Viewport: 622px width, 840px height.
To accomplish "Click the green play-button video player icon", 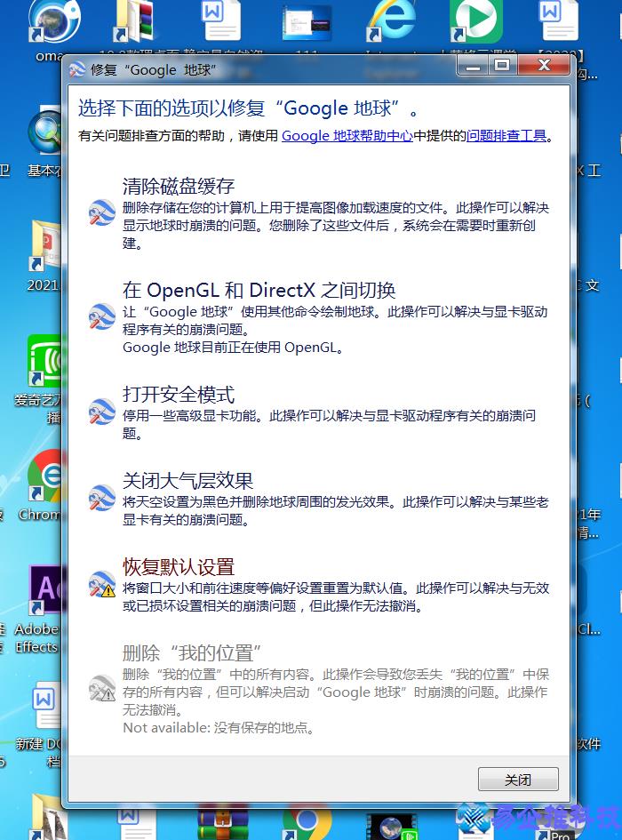I will point(474,20).
